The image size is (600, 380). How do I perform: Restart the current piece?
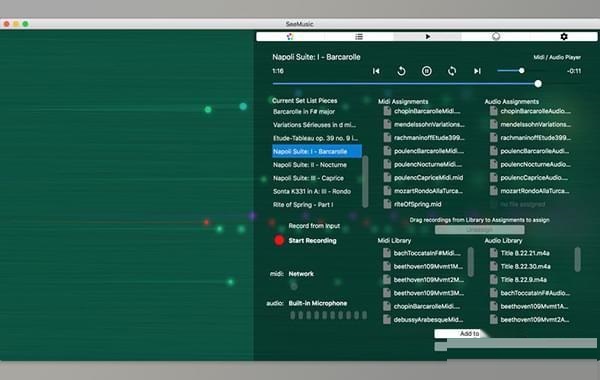point(401,71)
